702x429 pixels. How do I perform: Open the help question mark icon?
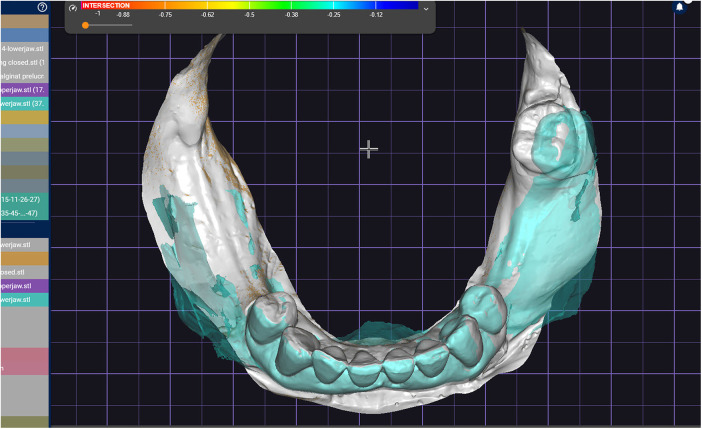pos(42,7)
